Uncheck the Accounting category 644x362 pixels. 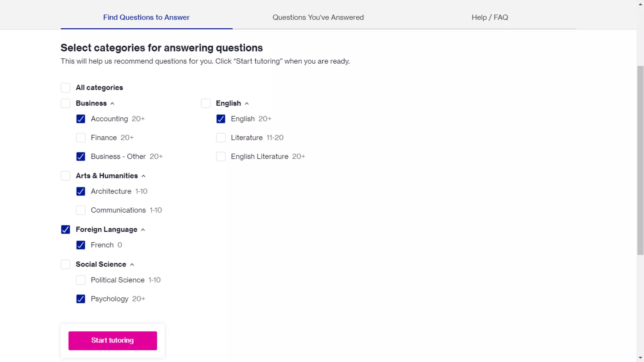(80, 119)
